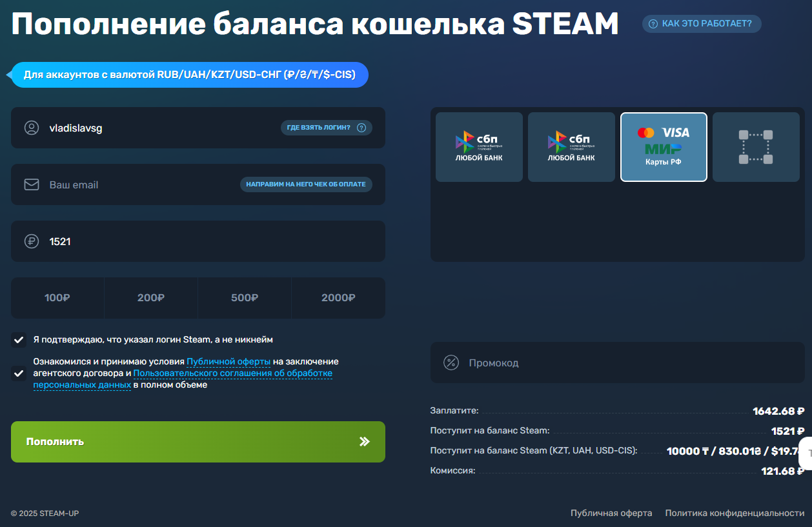Open 'Как это работает?' help button

point(702,24)
